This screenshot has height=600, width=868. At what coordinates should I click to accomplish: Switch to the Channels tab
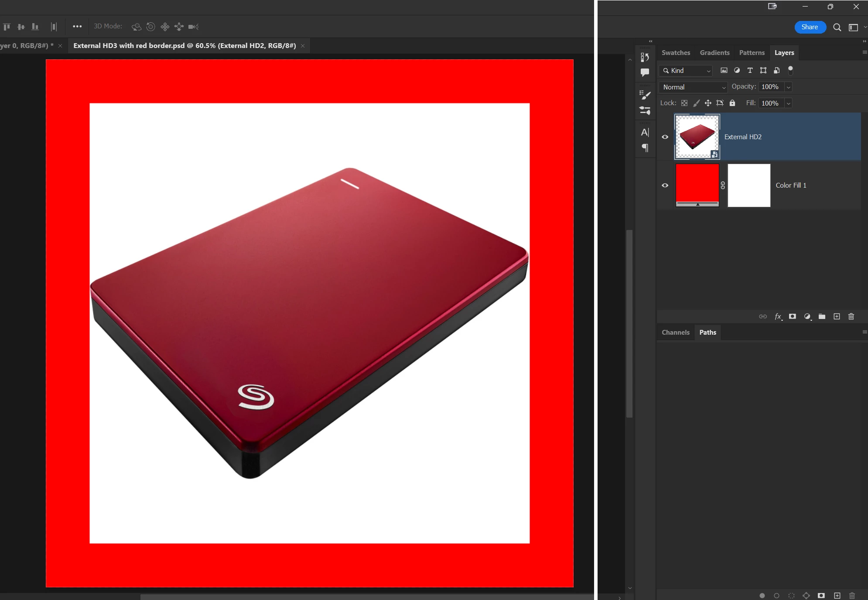(675, 333)
